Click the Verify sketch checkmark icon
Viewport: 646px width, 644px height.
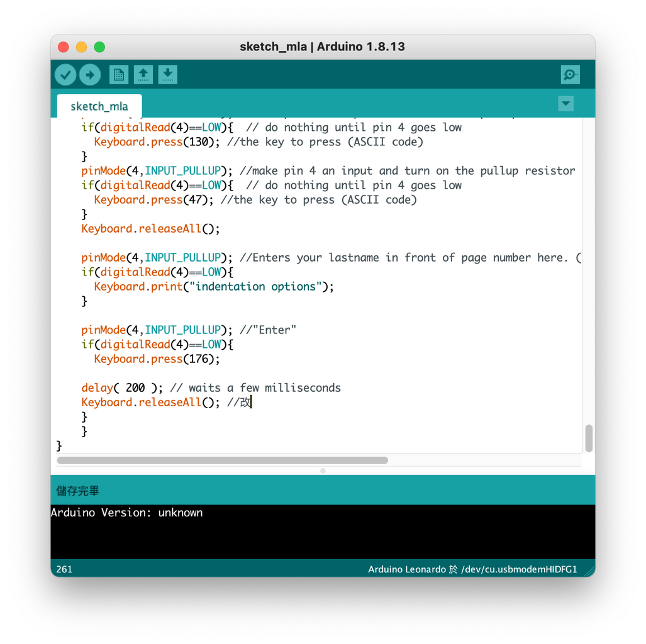[x=65, y=74]
